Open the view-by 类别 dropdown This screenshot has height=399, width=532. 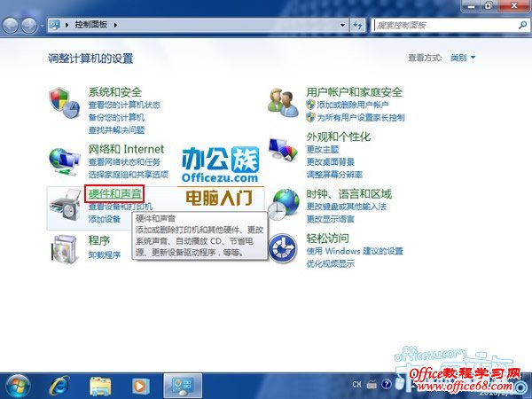pos(463,58)
